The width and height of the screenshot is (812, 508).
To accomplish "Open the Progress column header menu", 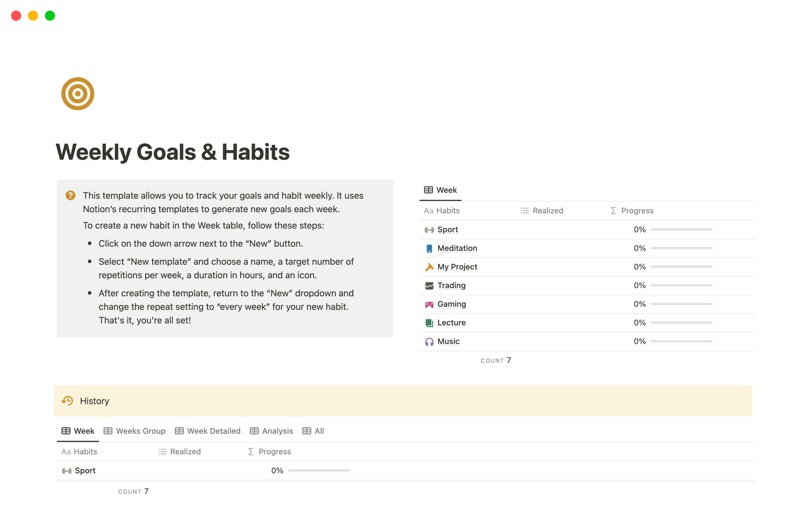I will pyautogui.click(x=636, y=210).
